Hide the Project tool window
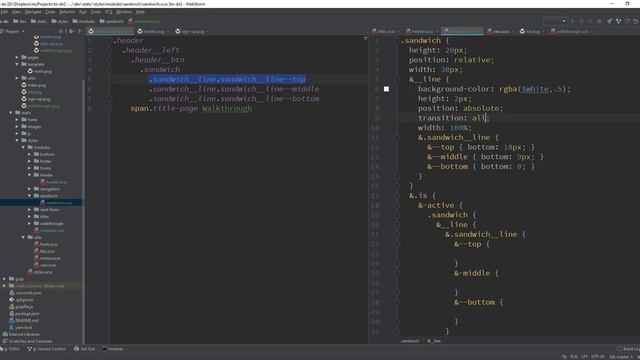Screen dimensions: 640x360 tap(80, 31)
